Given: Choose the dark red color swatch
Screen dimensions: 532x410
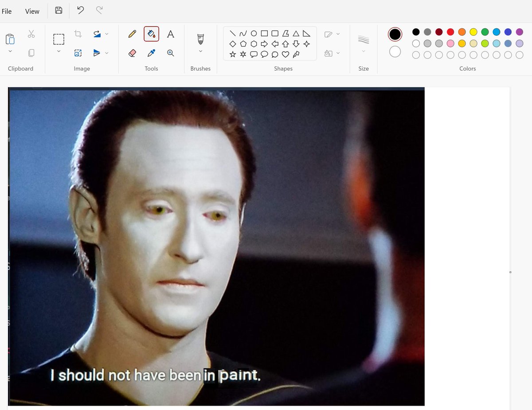Looking at the screenshot, I should (439, 32).
